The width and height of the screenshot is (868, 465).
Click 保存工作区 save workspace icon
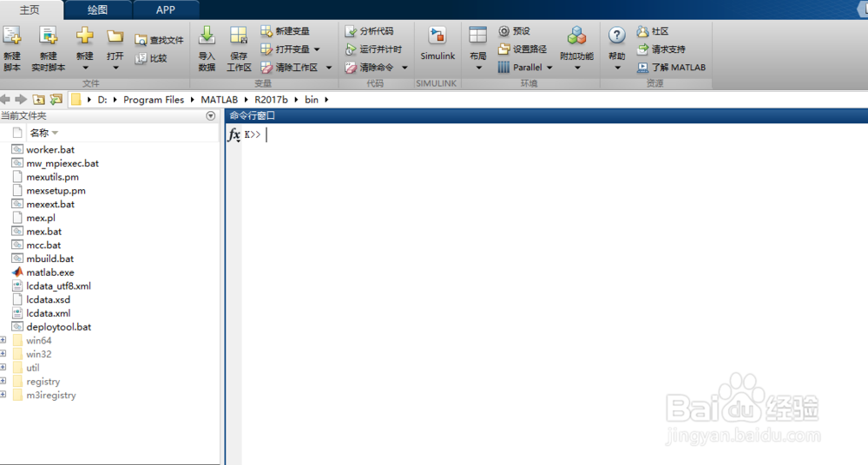[x=239, y=36]
